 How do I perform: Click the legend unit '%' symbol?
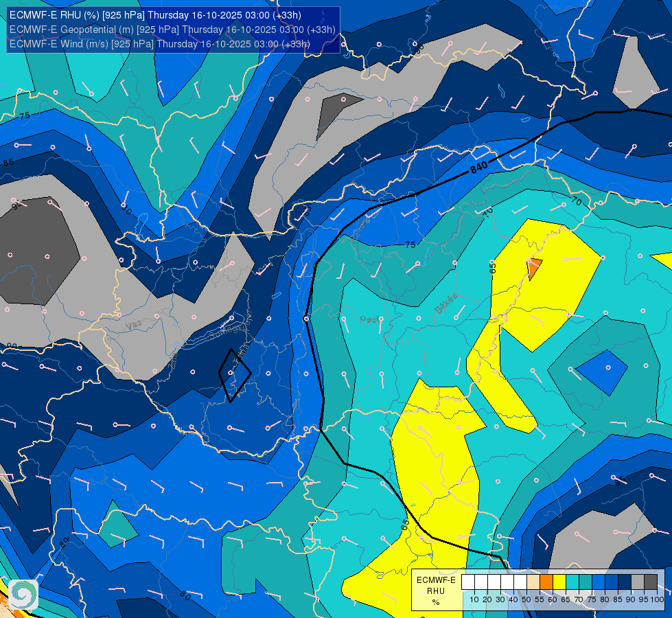click(436, 603)
